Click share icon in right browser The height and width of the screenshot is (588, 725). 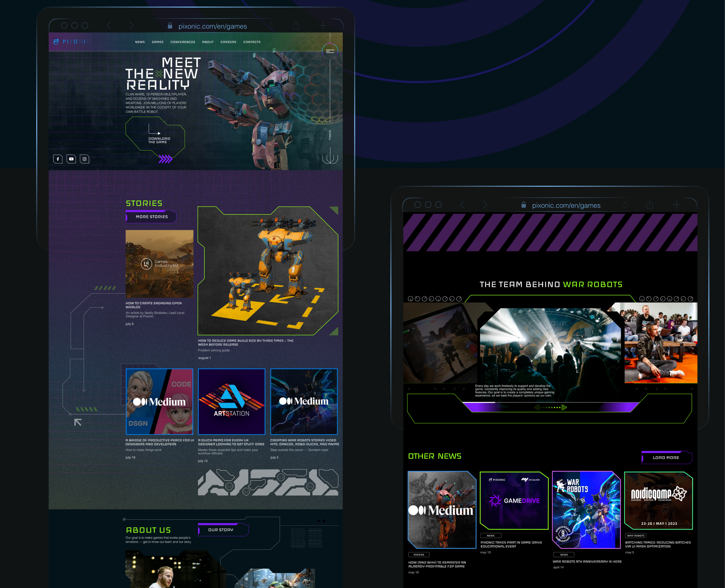650,205
